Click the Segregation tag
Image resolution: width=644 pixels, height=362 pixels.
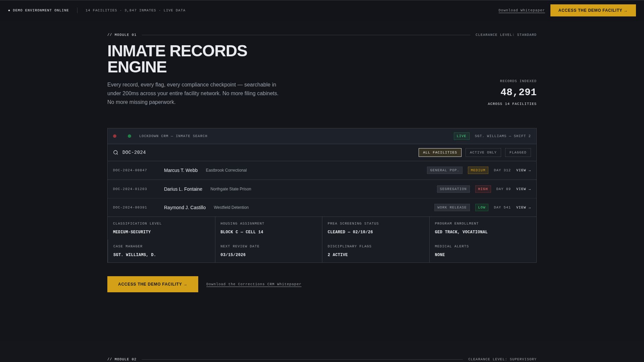(x=453, y=189)
